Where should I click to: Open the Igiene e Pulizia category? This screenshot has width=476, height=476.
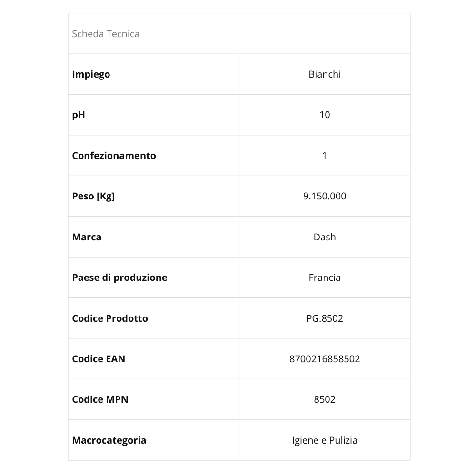(325, 440)
